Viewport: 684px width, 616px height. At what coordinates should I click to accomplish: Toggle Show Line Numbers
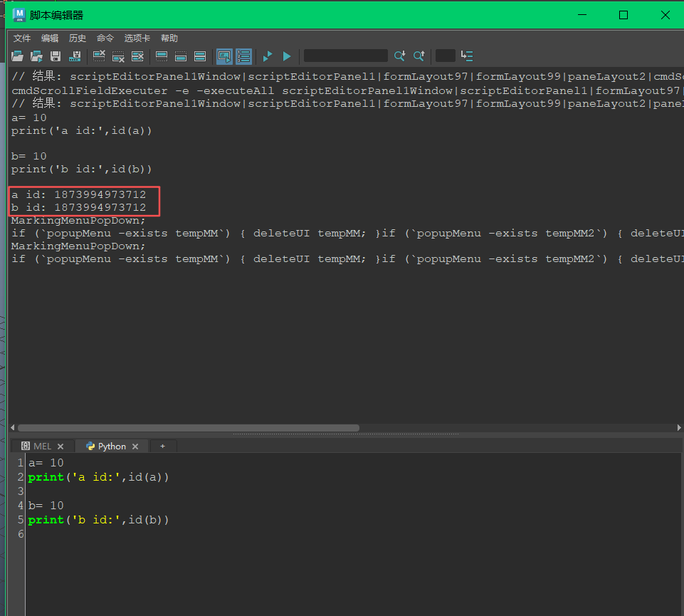pyautogui.click(x=244, y=56)
